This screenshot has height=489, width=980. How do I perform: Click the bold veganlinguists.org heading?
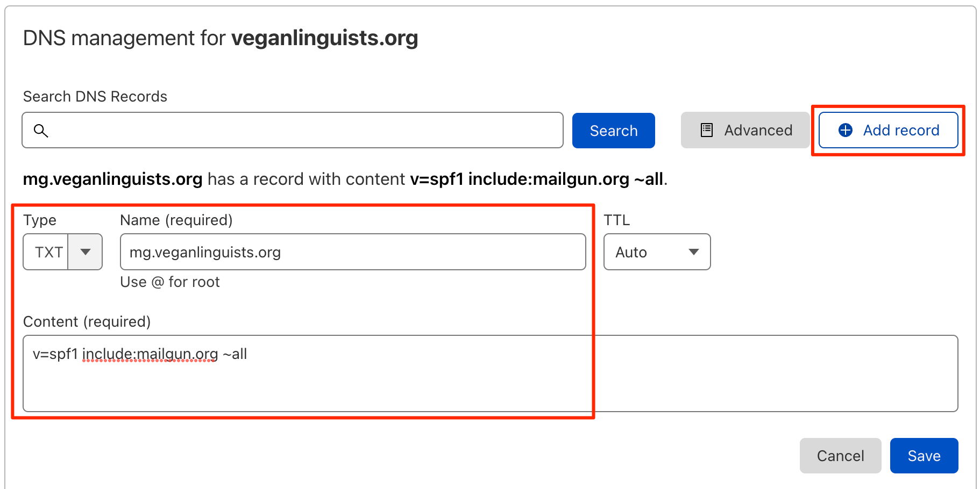coord(324,38)
